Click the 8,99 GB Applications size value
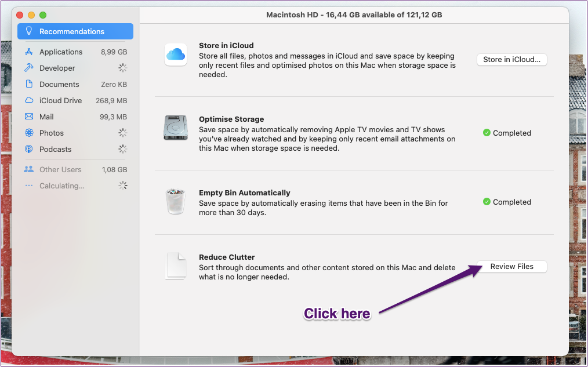588x367 pixels. point(114,52)
